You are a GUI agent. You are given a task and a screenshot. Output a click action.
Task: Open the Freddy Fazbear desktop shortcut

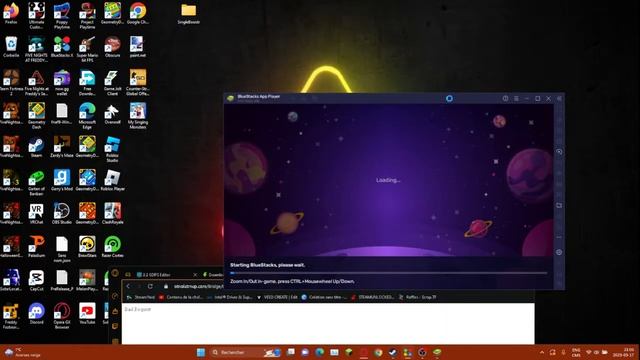pyautogui.click(x=11, y=317)
